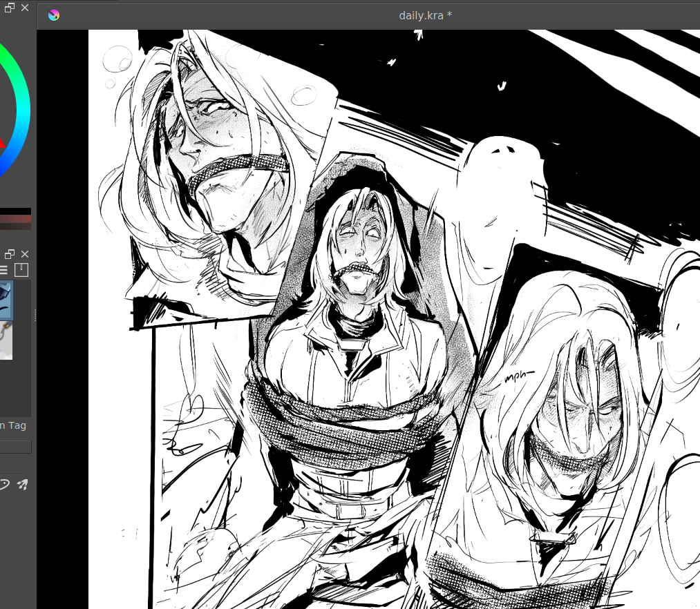Select the reddish color history strip
Screen dimensions: 700x609
[15, 220]
